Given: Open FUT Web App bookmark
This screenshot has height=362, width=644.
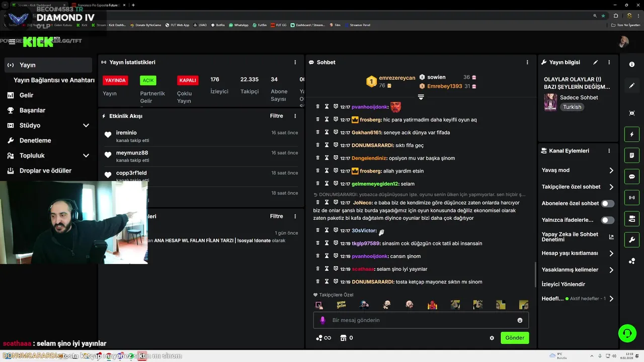Looking at the screenshot, I should tap(178, 25).
